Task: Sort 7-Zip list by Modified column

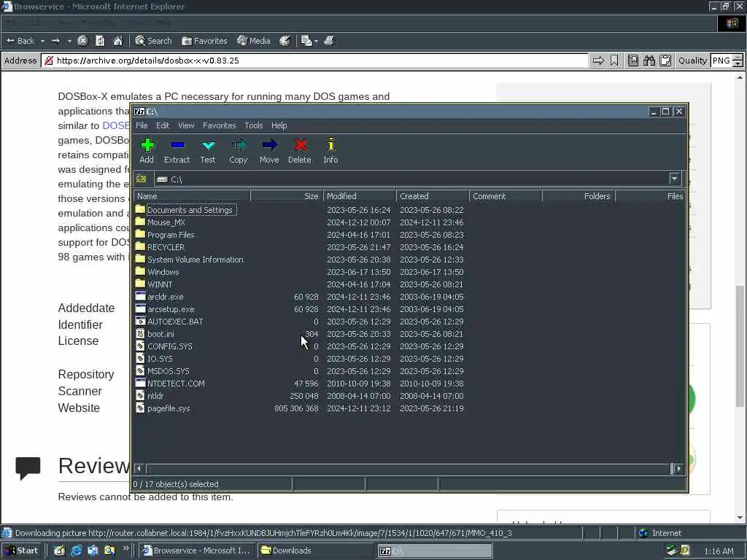Action: tap(359, 196)
